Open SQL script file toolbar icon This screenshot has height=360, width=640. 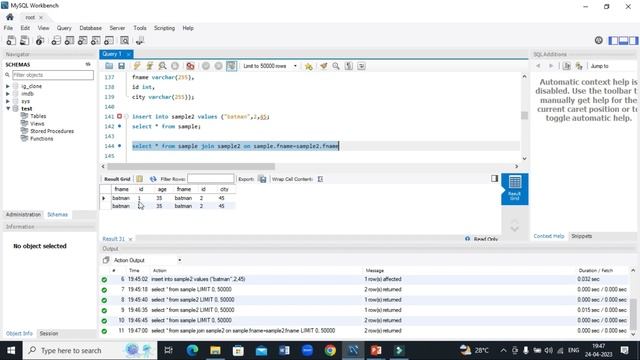(x=24, y=40)
